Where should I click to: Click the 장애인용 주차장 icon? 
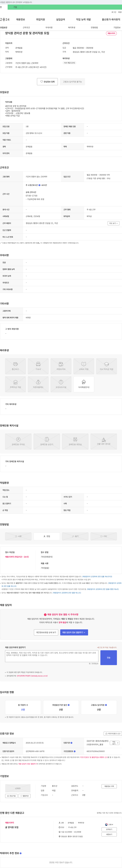[18, 441]
